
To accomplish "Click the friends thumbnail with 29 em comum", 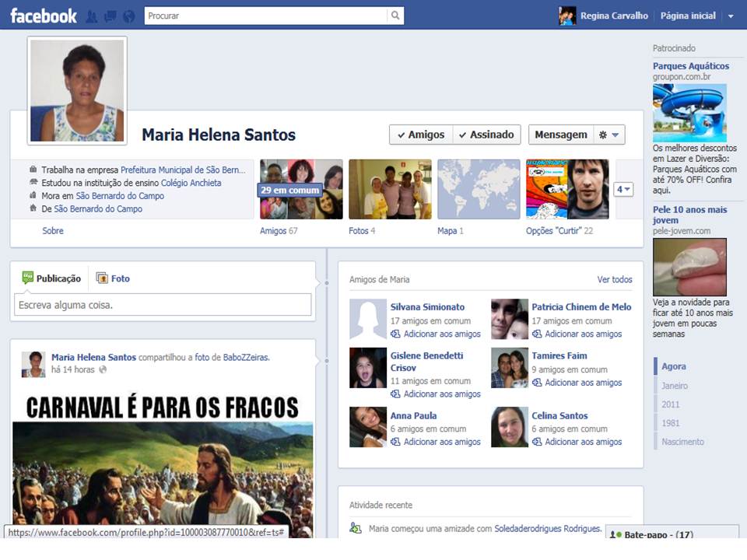I will [x=301, y=189].
